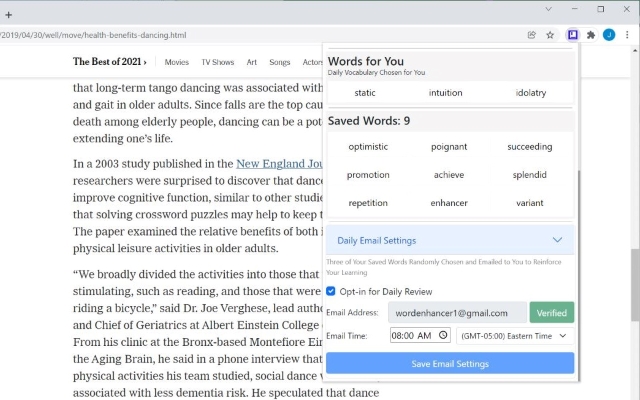Open the TV Shows section tab
Image resolution: width=640 pixels, height=400 pixels.
(x=218, y=62)
